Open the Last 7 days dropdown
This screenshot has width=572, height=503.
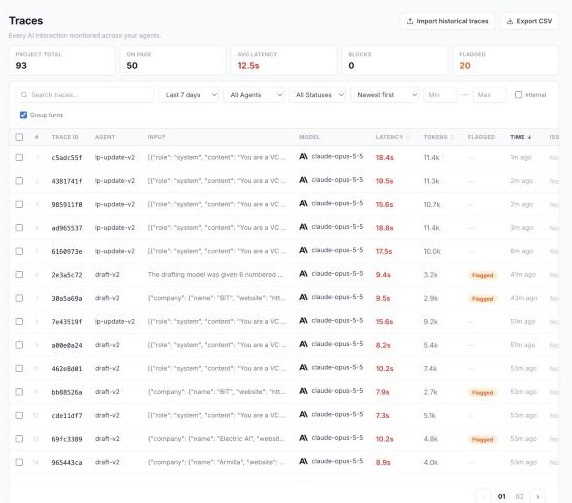coord(189,95)
